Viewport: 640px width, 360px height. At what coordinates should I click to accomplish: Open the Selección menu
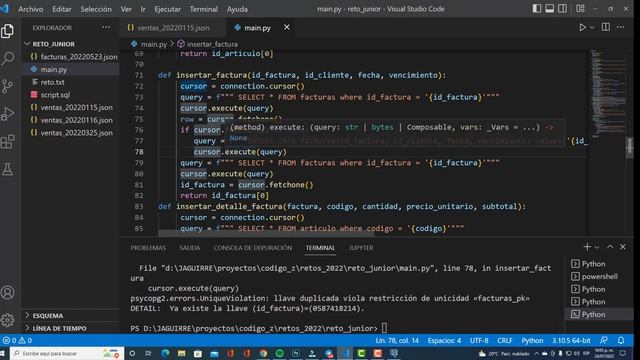(96, 9)
